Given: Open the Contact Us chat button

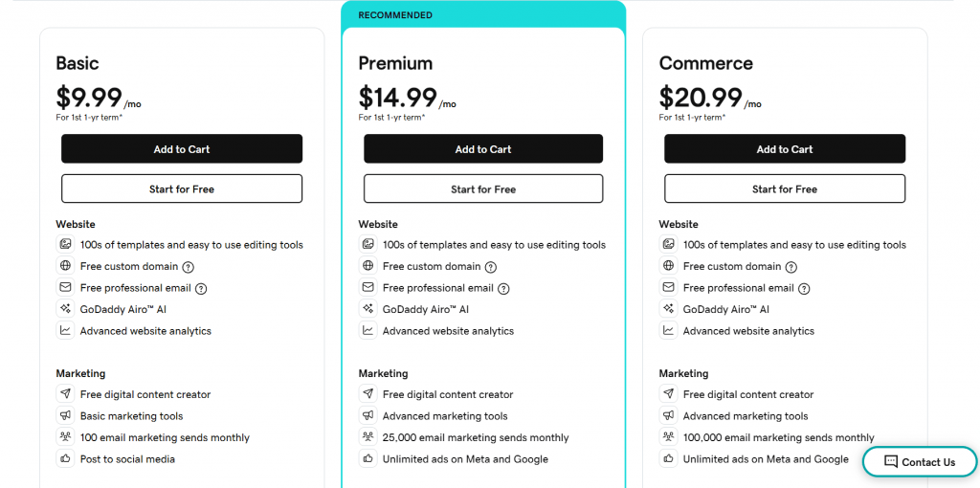Looking at the screenshot, I should (919, 462).
